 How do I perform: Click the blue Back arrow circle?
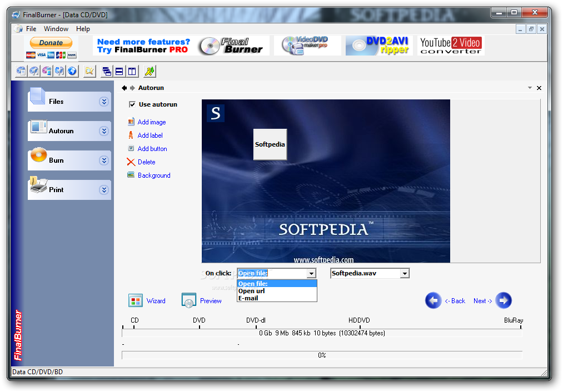point(434,300)
